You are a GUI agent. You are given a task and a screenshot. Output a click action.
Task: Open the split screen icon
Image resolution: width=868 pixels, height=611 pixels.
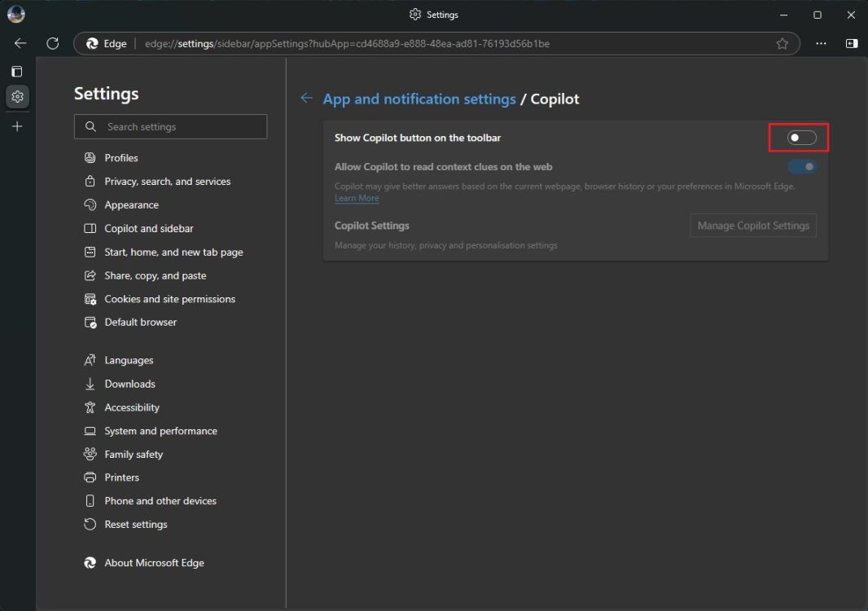(x=851, y=43)
